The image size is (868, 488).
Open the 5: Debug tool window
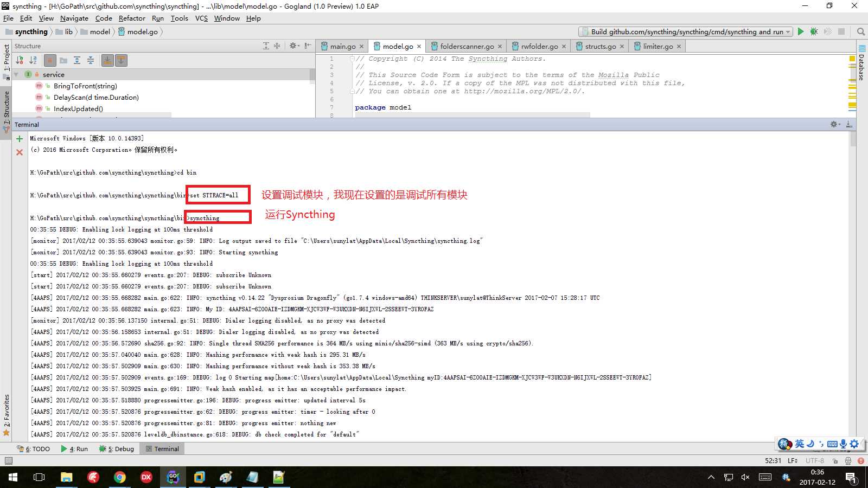coord(117,448)
